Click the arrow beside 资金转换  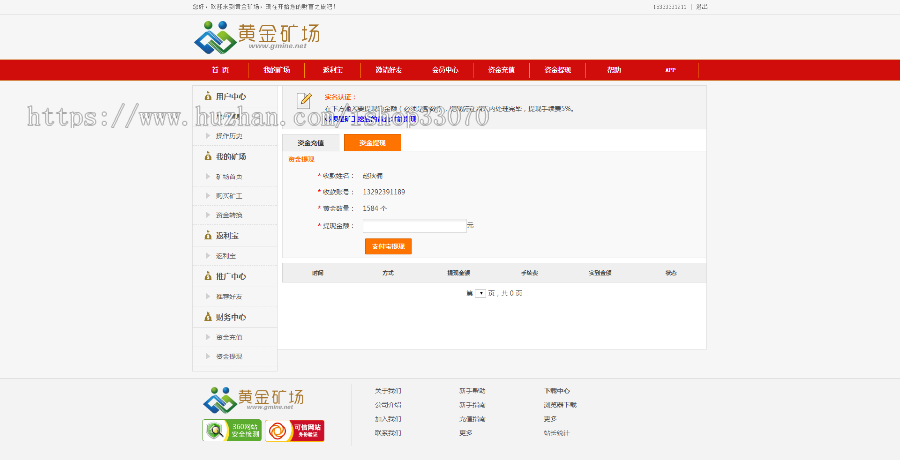click(x=208, y=215)
